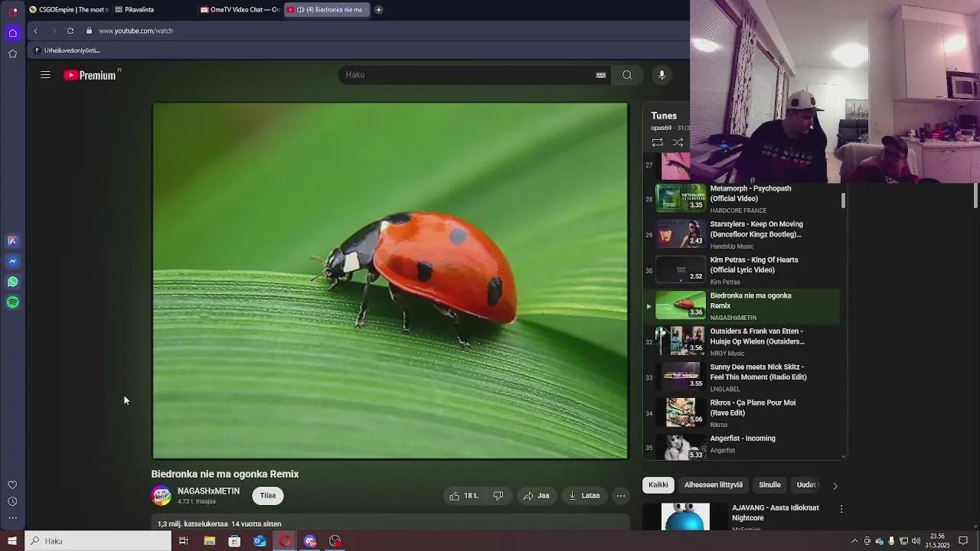The width and height of the screenshot is (980, 551).
Task: Select the Uudet filter chip
Action: coord(806,485)
